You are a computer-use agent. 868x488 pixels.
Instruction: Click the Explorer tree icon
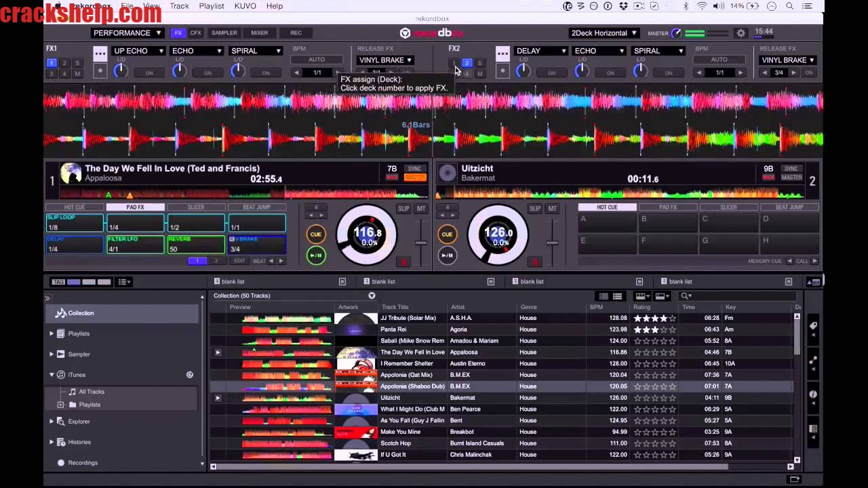coord(61,422)
